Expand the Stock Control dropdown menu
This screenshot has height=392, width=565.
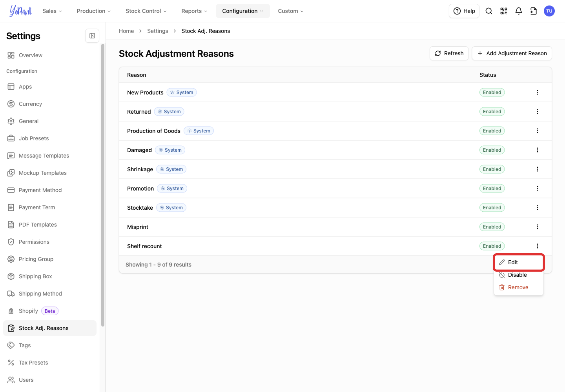146,11
